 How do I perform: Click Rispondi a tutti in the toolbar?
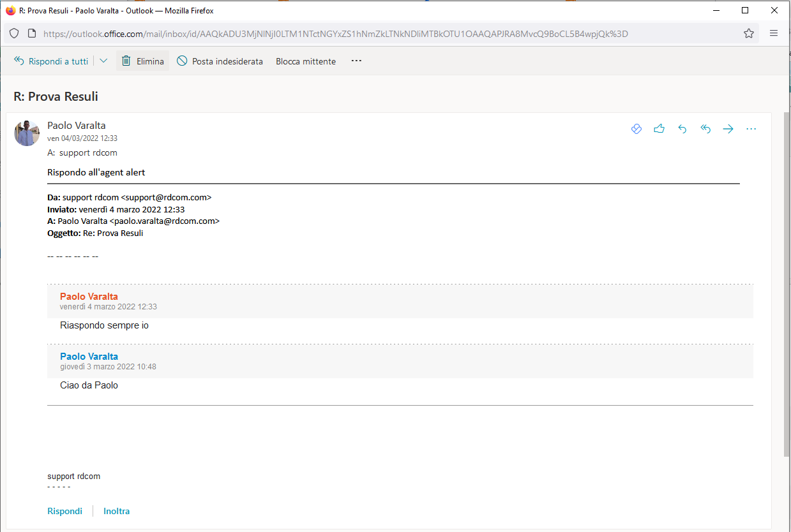tap(51, 61)
